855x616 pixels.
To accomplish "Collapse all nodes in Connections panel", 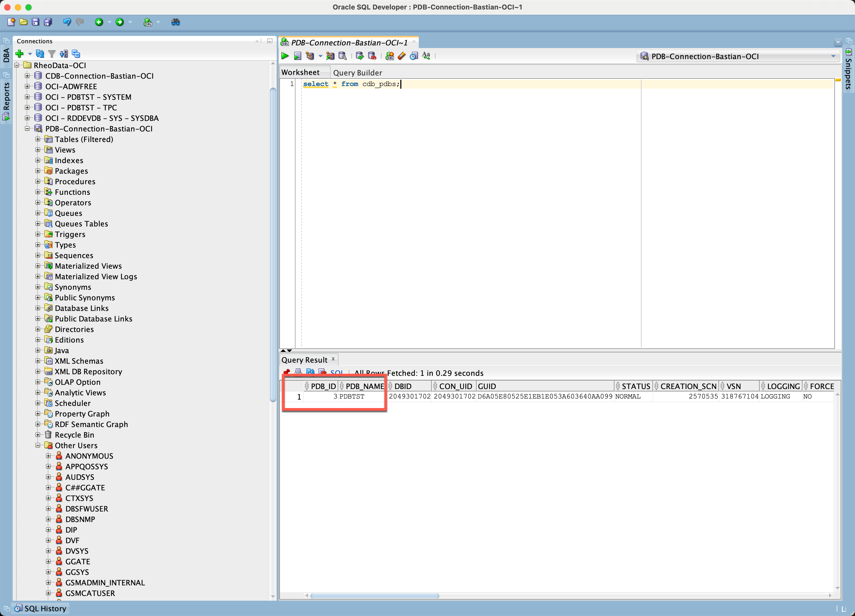I will (76, 54).
